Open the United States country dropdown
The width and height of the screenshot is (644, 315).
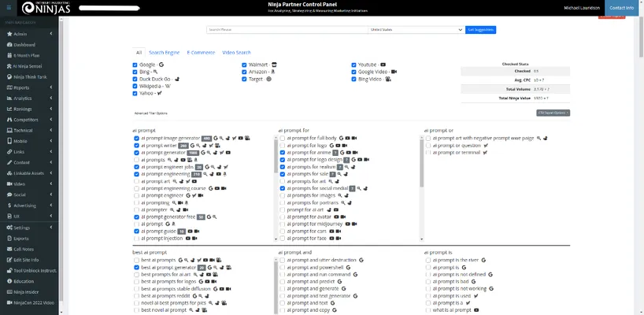coord(416,30)
